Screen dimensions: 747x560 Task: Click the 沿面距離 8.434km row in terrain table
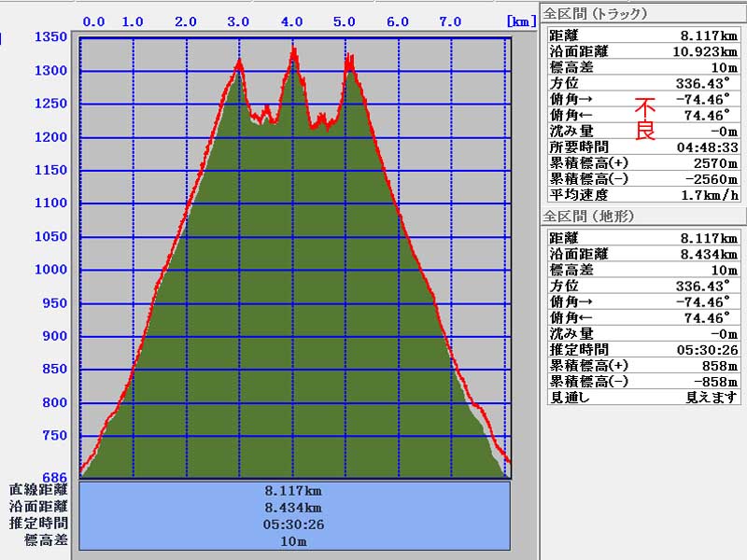click(644, 254)
